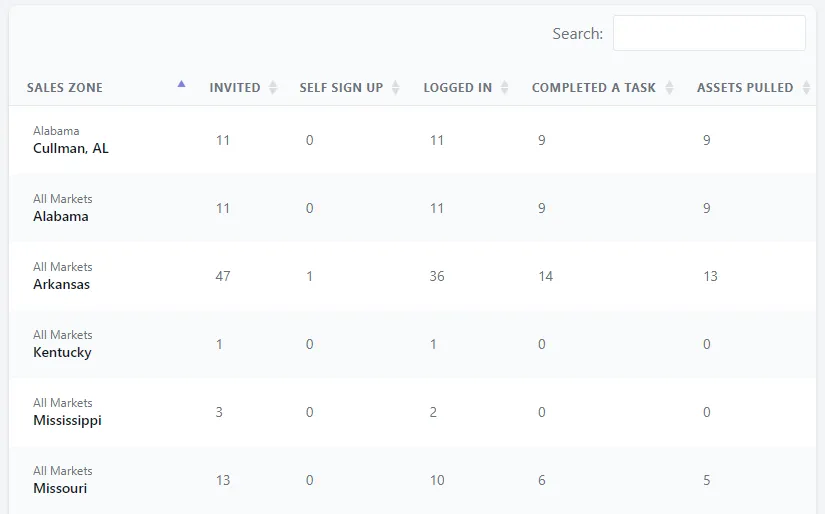Click sort arrows next to Invited

[x=273, y=88]
